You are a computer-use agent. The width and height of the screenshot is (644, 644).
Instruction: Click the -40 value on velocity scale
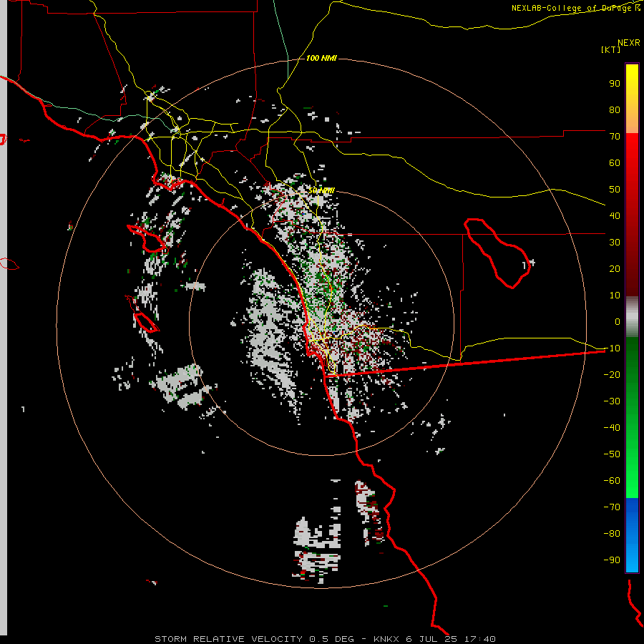point(612,428)
